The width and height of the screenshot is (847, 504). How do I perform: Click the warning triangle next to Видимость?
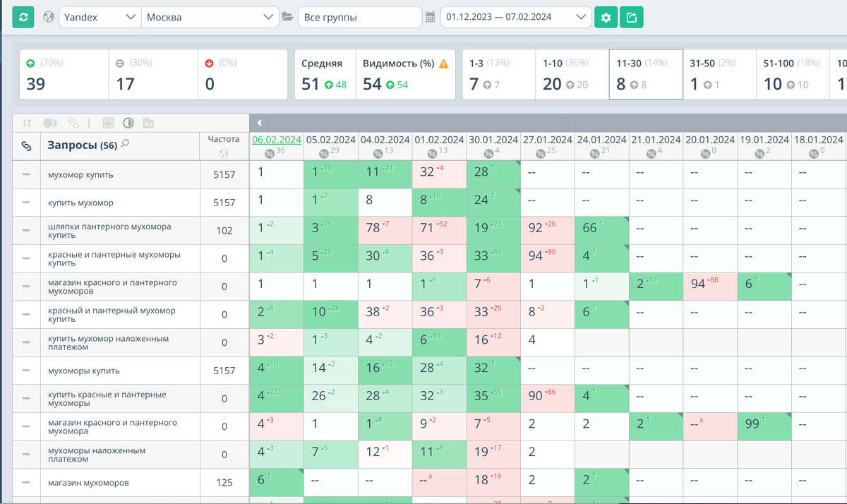click(x=443, y=64)
